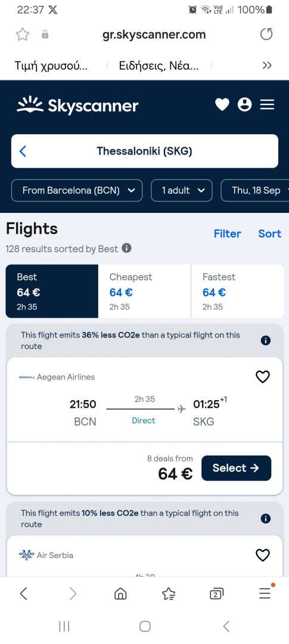This screenshot has width=289, height=644.
Task: Open saved flights heart icon in header
Action: click(222, 105)
